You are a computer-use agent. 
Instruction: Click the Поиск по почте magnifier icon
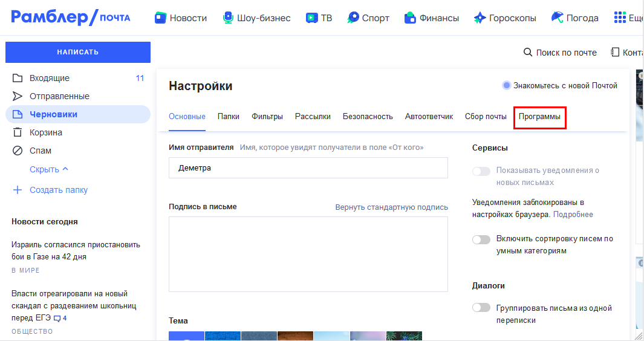[528, 53]
